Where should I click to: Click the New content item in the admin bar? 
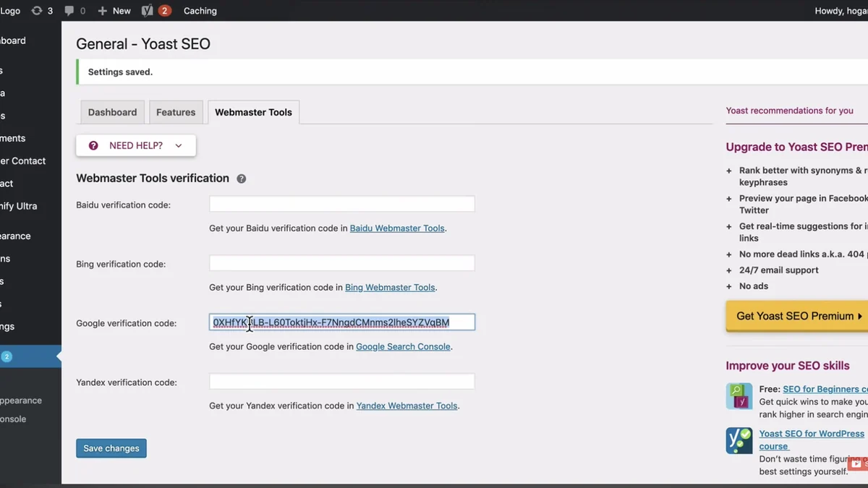tap(114, 11)
